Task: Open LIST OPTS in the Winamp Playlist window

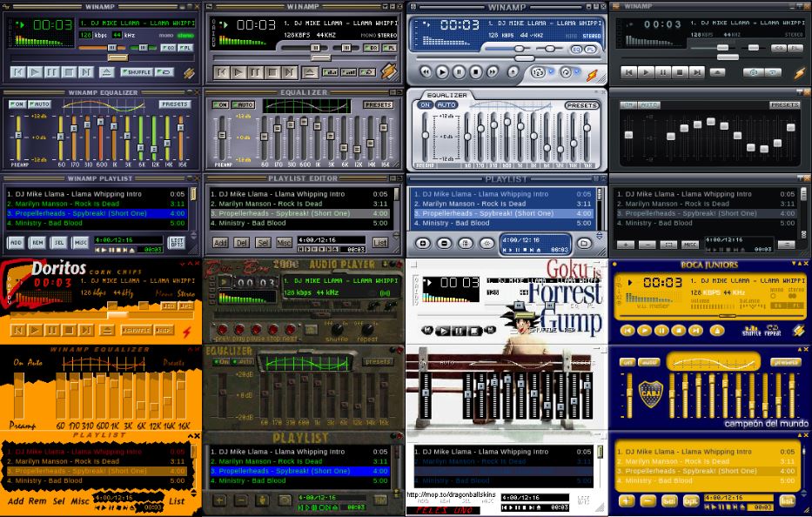Action: coord(177,243)
